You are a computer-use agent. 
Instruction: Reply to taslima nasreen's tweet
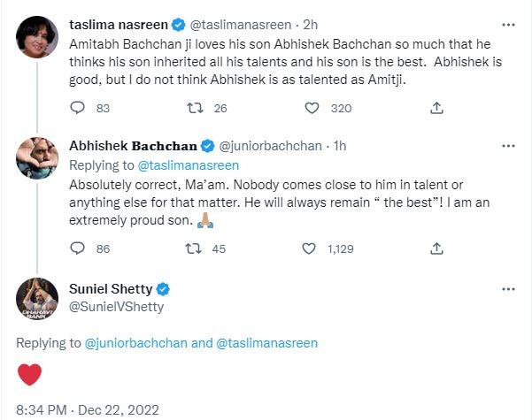point(77,108)
